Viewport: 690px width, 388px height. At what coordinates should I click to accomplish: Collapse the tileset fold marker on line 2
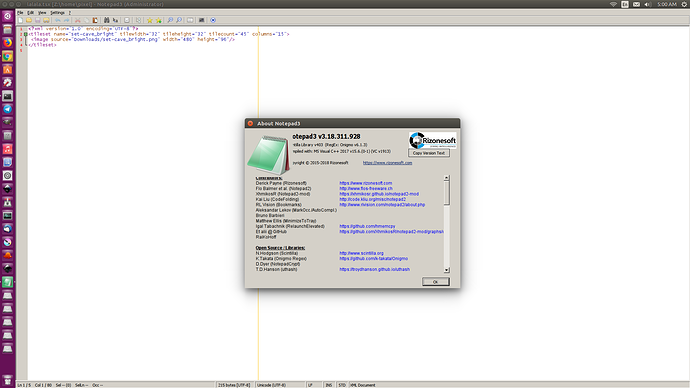(26, 34)
